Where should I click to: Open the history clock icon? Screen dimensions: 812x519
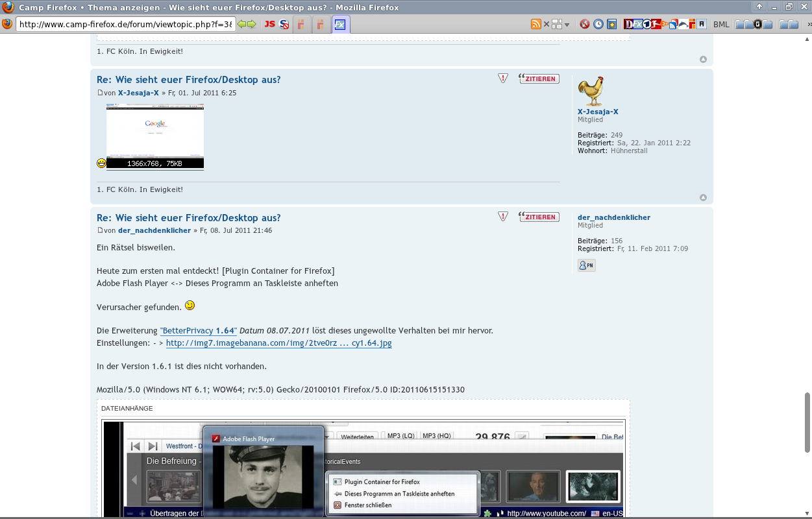click(x=598, y=25)
